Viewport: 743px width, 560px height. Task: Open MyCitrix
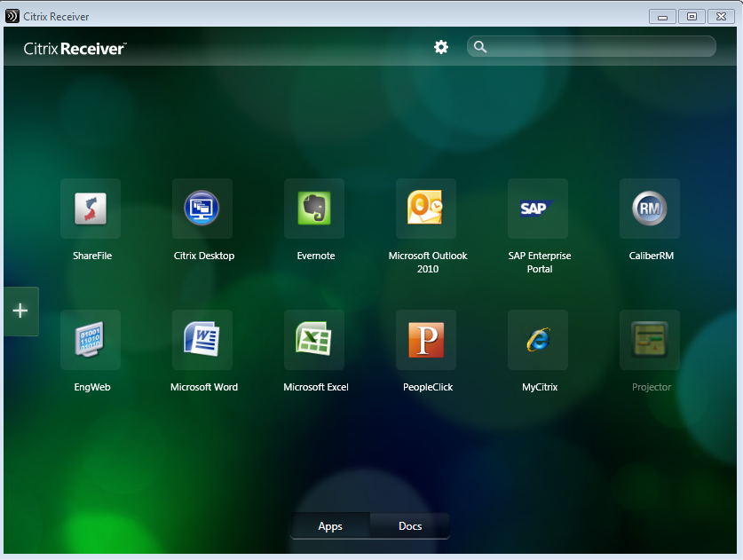pos(538,340)
